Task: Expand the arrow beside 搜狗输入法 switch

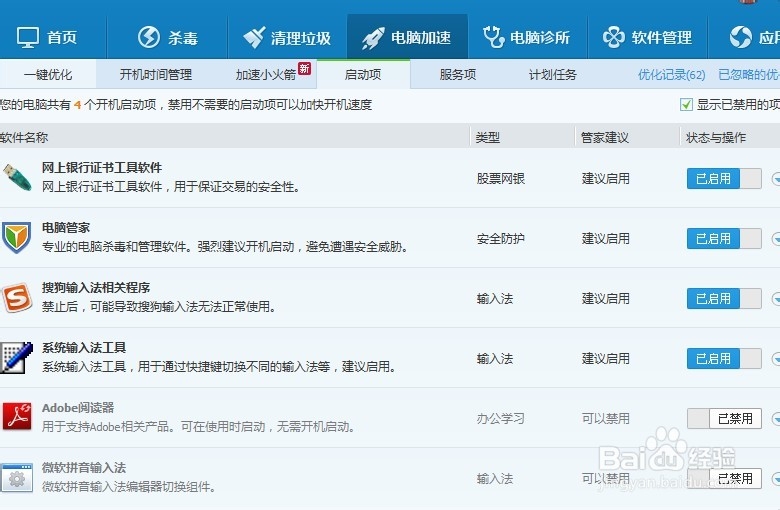Action: coord(776,299)
